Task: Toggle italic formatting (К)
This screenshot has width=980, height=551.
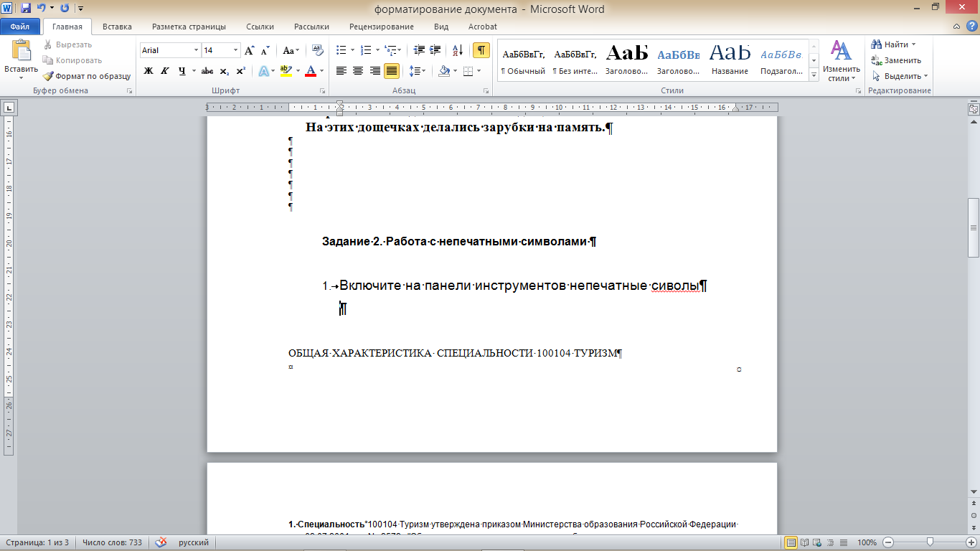Action: point(165,71)
